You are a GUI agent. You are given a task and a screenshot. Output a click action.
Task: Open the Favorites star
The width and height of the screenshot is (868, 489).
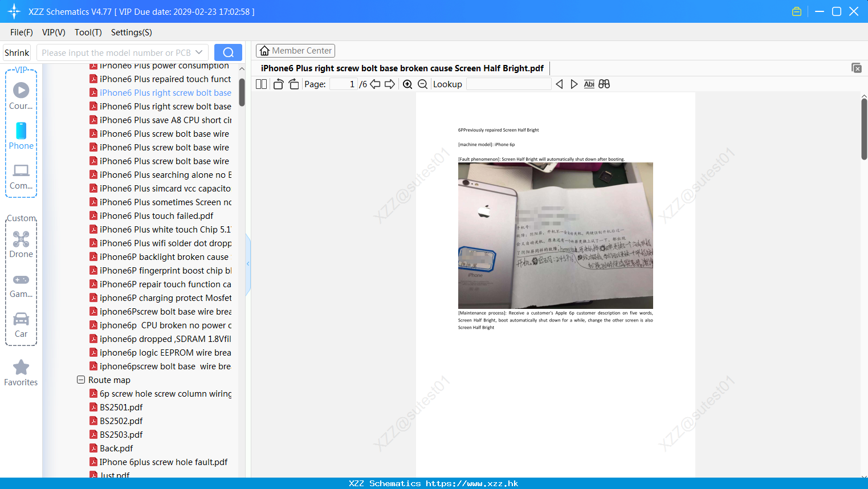(21, 373)
